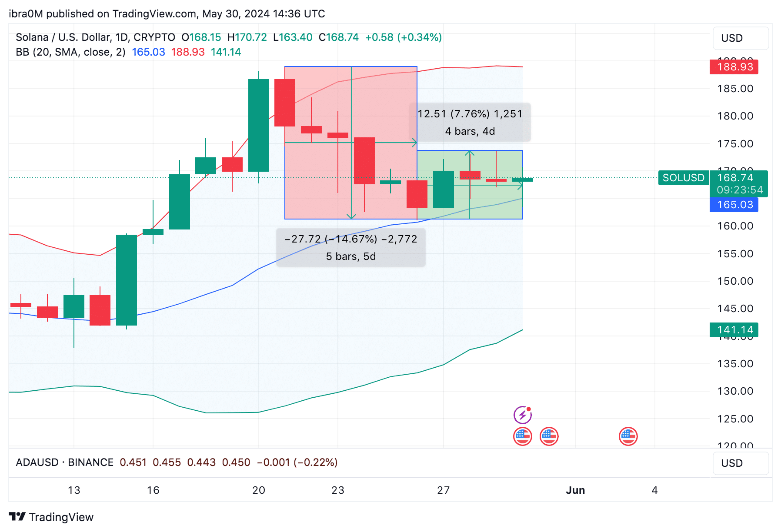Screen dimensions: 781x532
Task: Click the date label 16 on time axis
Action: point(153,490)
